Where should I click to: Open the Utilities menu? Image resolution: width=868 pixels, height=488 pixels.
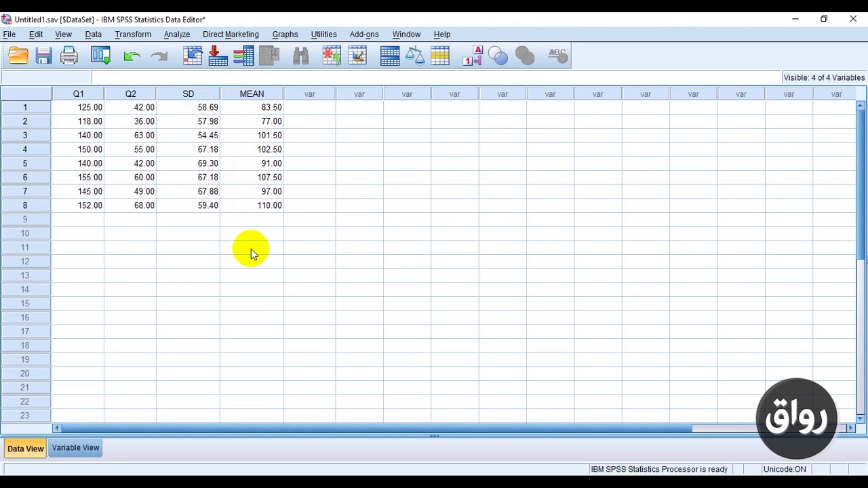[x=323, y=34]
